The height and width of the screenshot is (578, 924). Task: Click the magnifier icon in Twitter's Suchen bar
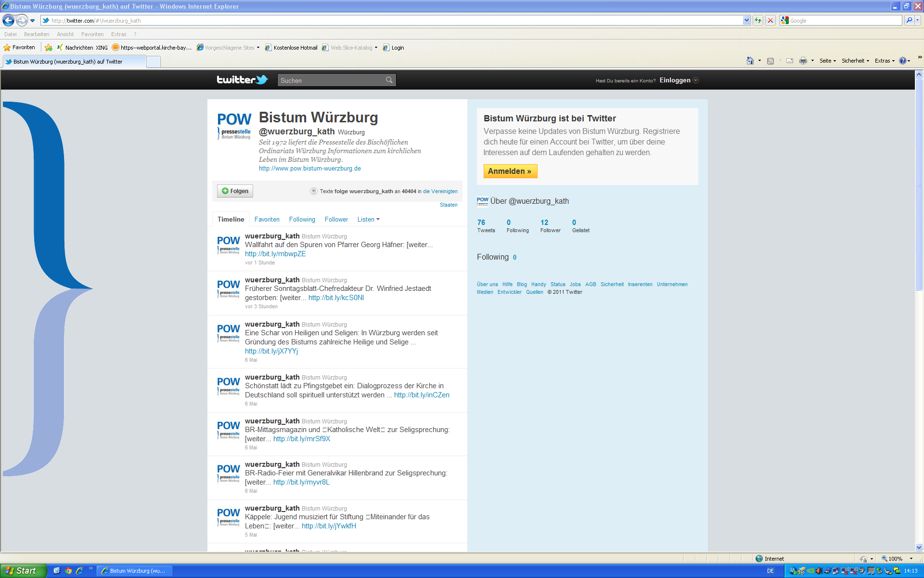[x=389, y=80]
